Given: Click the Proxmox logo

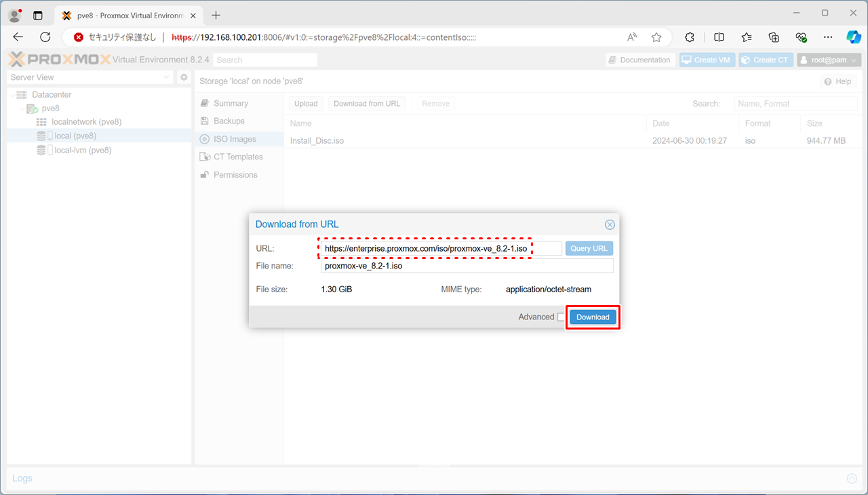Looking at the screenshot, I should tap(60, 60).
